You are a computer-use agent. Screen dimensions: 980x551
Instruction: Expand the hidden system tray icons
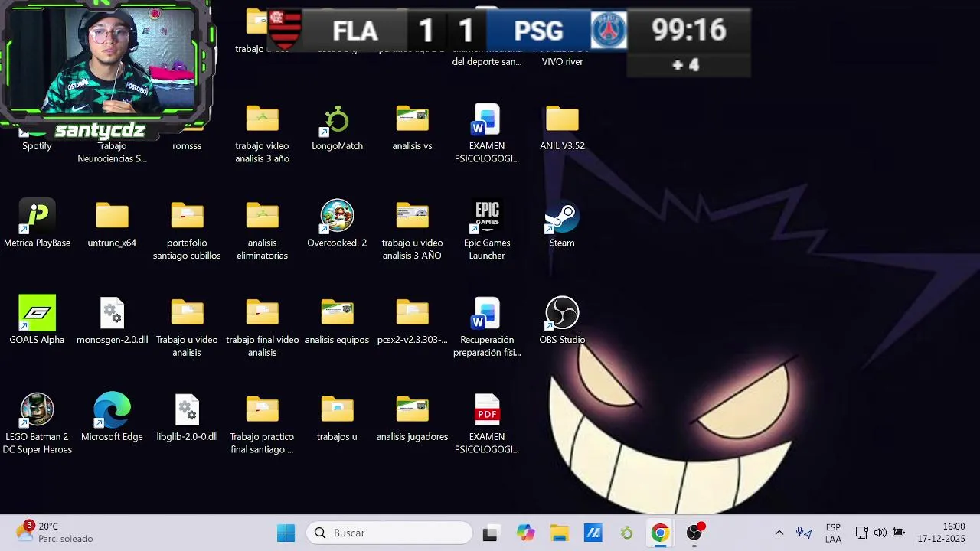779,533
